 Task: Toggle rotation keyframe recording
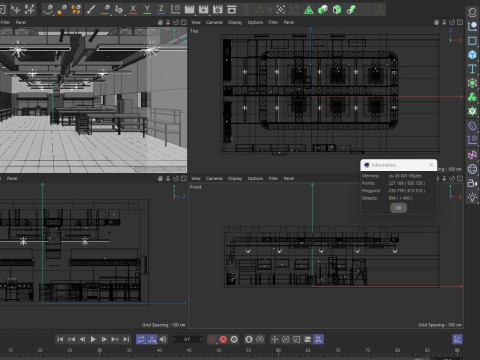click(286, 339)
